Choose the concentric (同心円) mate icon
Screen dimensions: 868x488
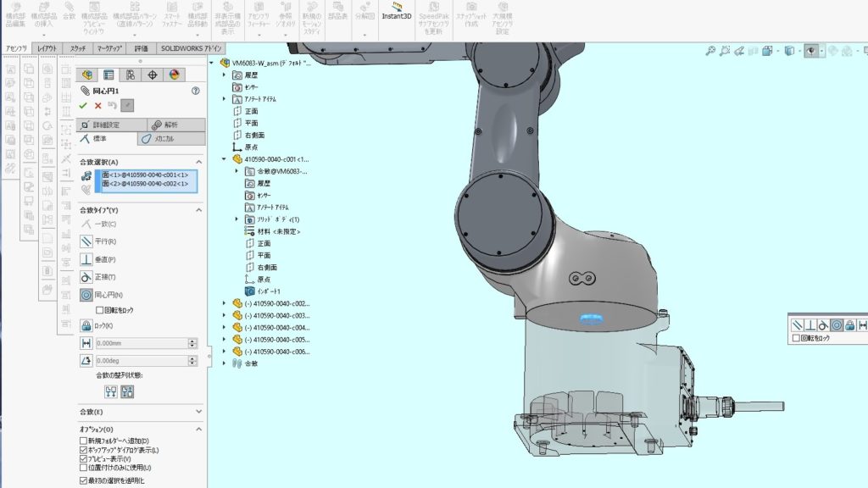[x=86, y=295]
